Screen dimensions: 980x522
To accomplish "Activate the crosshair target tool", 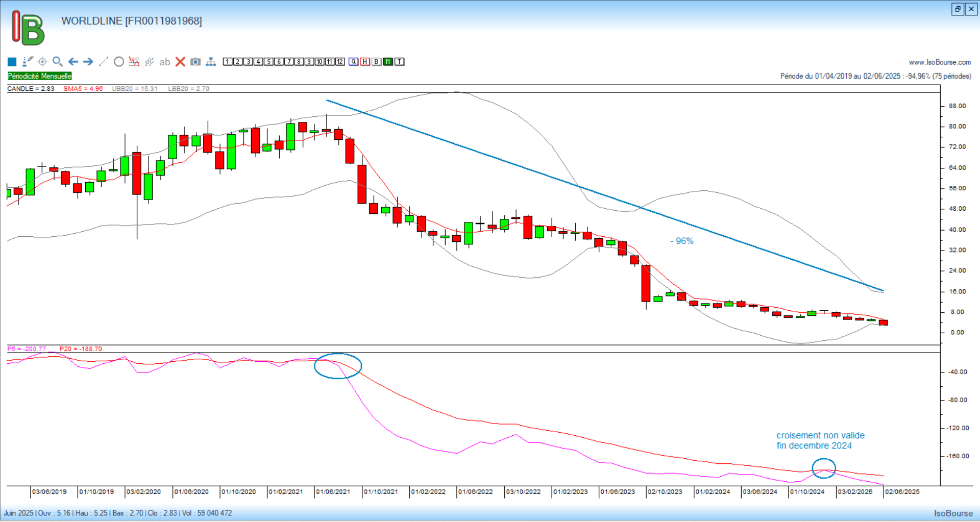I will coord(42,62).
